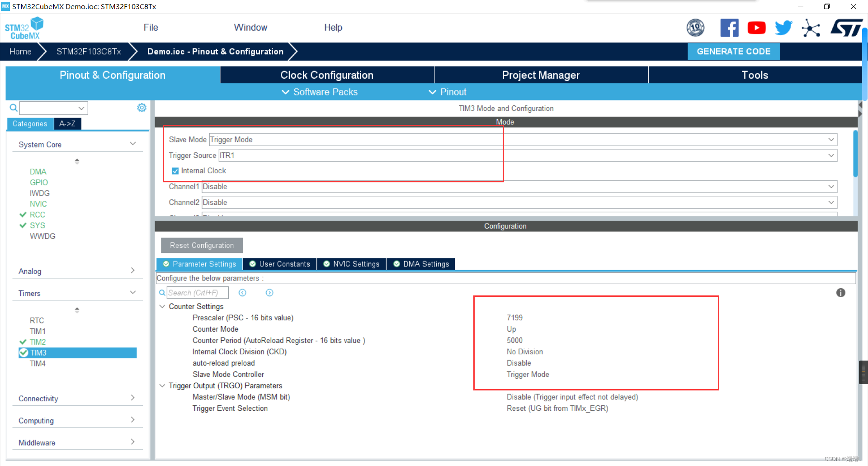This screenshot has height=466, width=868.
Task: Open the DMA Settings tab
Action: tap(421, 264)
